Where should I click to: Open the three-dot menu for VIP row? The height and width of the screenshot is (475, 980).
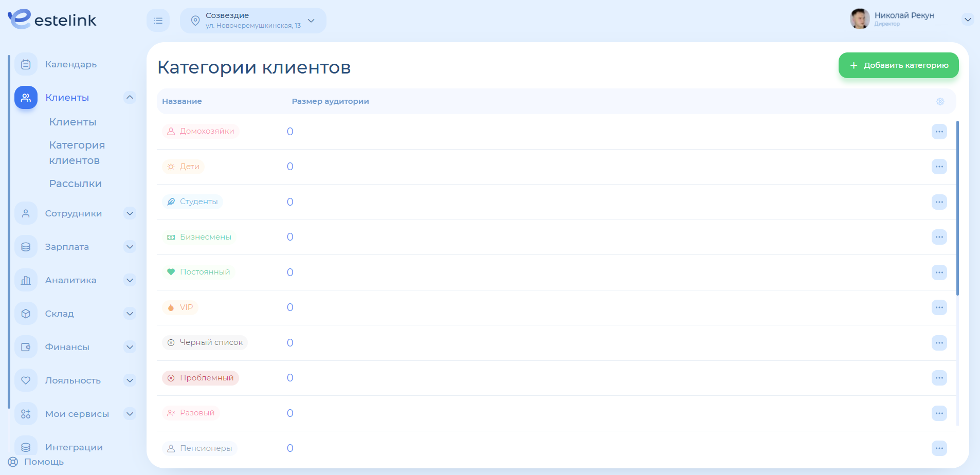tap(939, 307)
